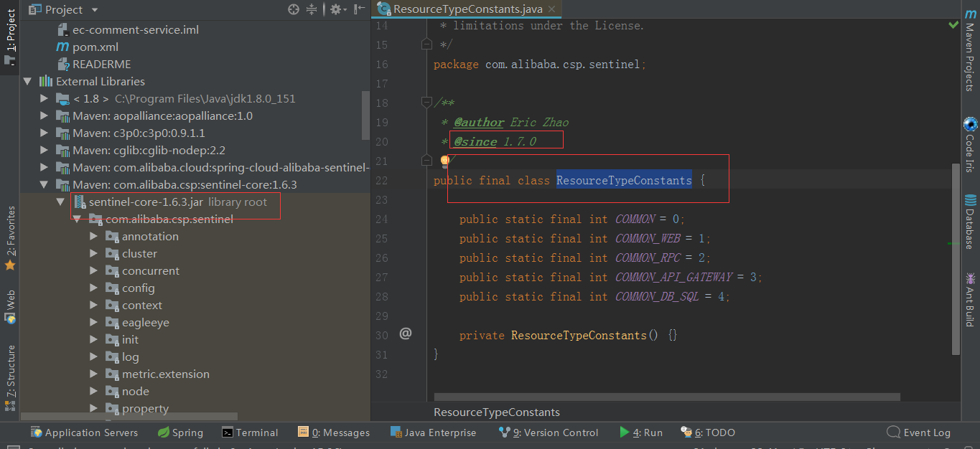Viewport: 980px width, 449px height.
Task: Click the Locate file crosshair icon
Action: pos(293,9)
